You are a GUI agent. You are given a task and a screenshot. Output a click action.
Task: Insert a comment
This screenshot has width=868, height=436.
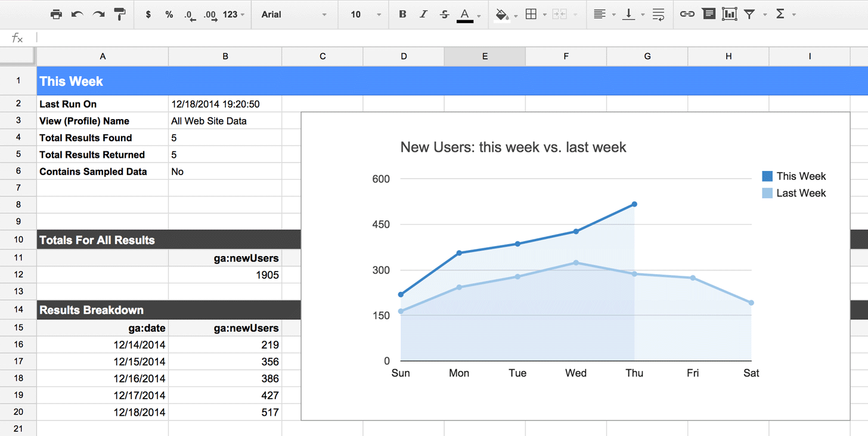click(708, 14)
